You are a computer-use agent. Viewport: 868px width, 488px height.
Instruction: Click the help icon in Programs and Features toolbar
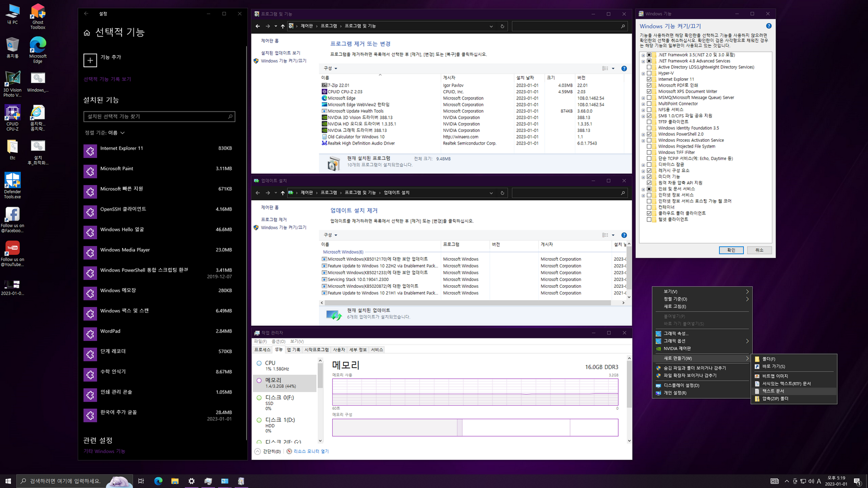624,68
